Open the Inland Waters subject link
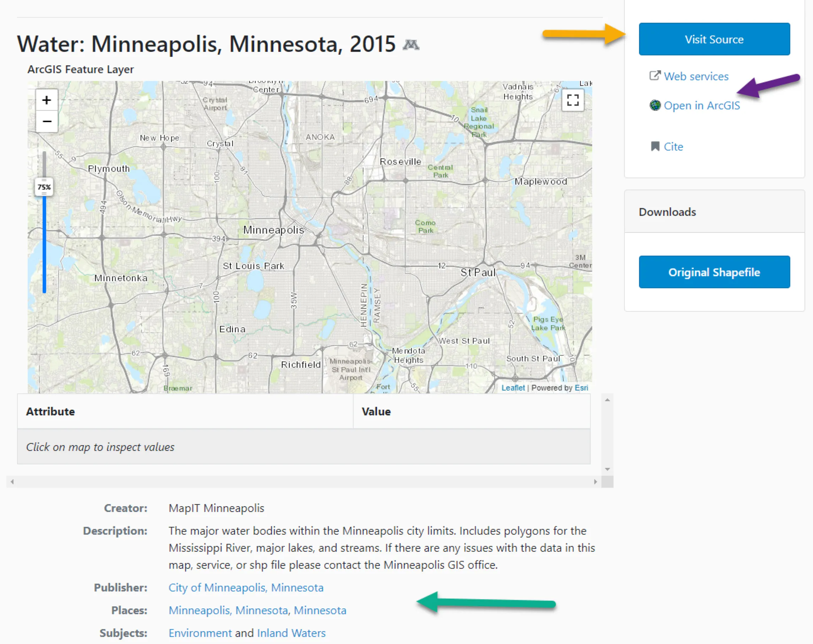The height and width of the screenshot is (644, 813). click(x=291, y=633)
